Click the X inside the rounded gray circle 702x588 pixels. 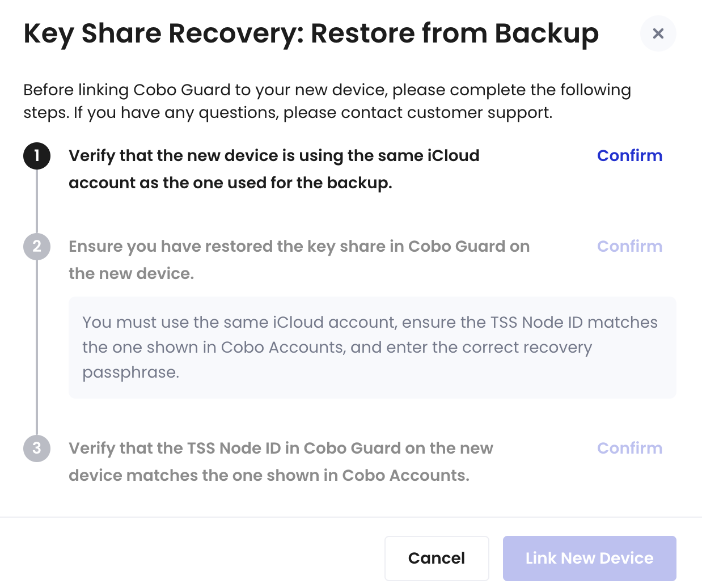(x=658, y=33)
